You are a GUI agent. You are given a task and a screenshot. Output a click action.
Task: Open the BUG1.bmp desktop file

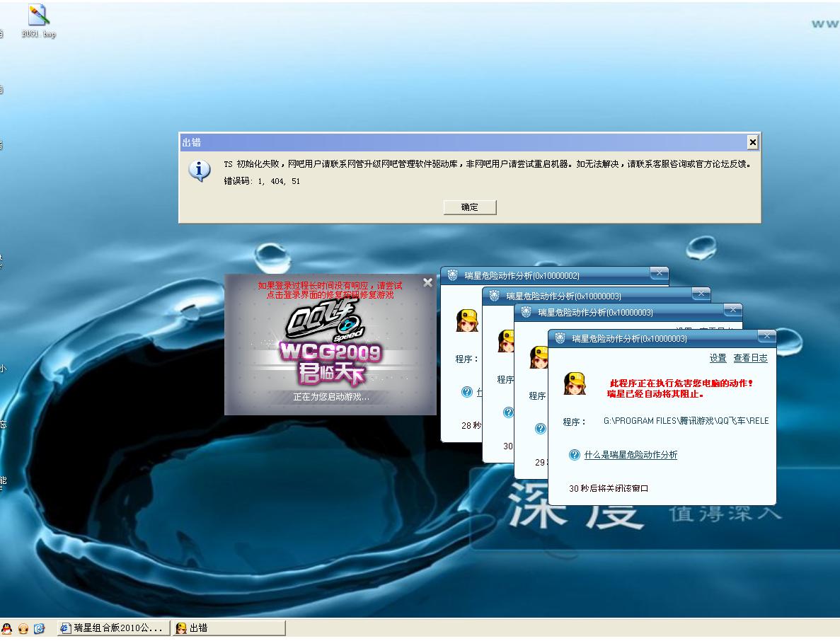point(39,21)
